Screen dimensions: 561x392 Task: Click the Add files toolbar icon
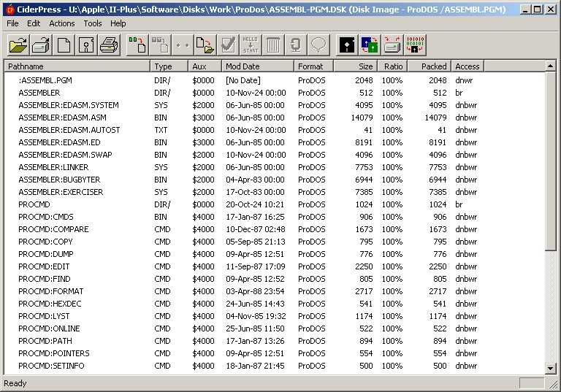pyautogui.click(x=138, y=45)
